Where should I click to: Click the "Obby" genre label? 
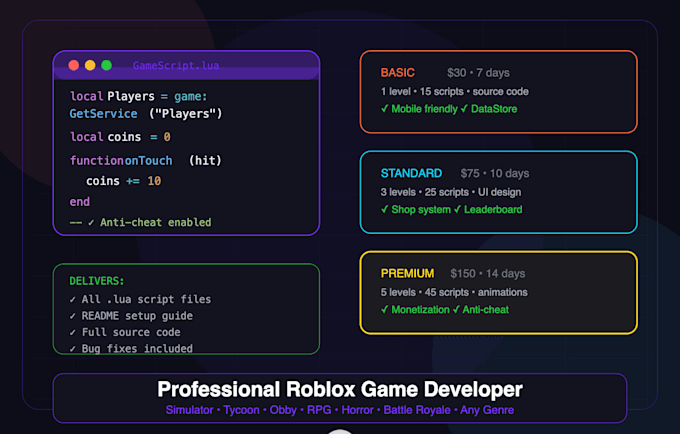coord(283,410)
